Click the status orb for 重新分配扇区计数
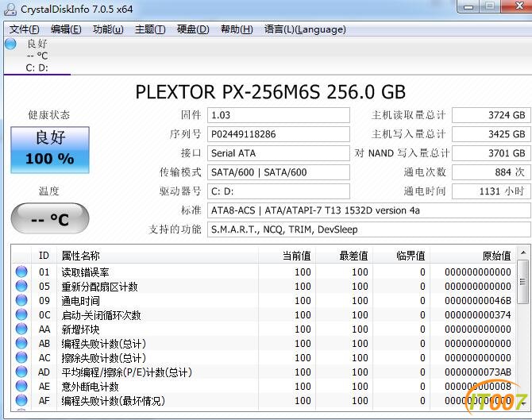The width and height of the screenshot is (532, 420). [21, 286]
